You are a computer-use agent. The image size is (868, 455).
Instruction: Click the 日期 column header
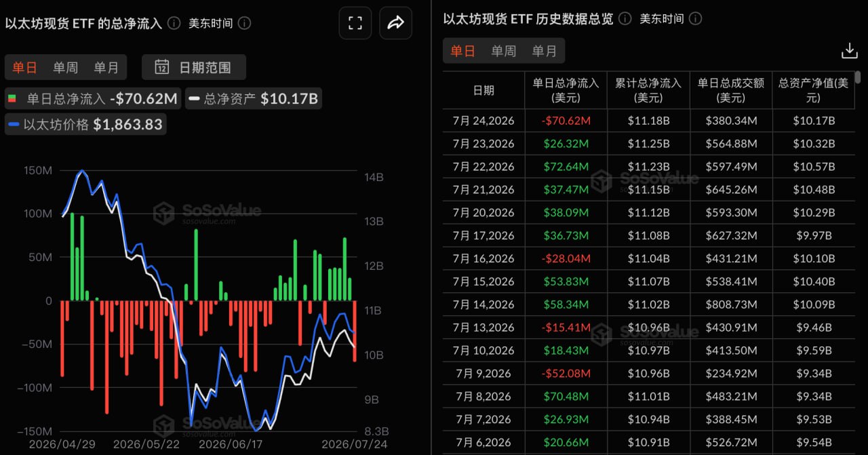[x=484, y=90]
